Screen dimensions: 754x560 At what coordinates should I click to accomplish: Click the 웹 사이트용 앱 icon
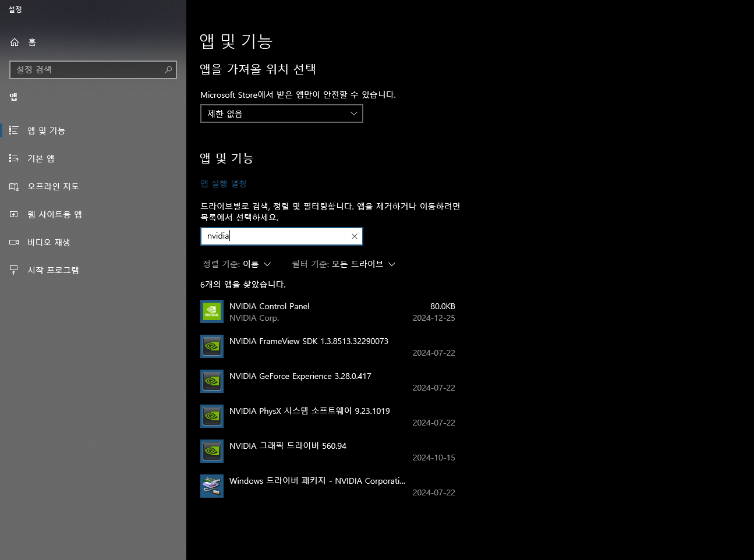click(14, 214)
